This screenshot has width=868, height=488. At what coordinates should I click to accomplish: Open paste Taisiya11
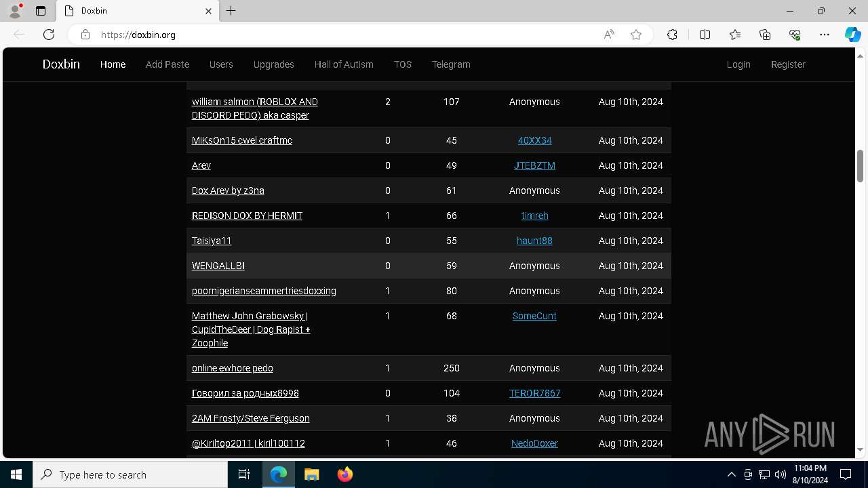point(212,241)
